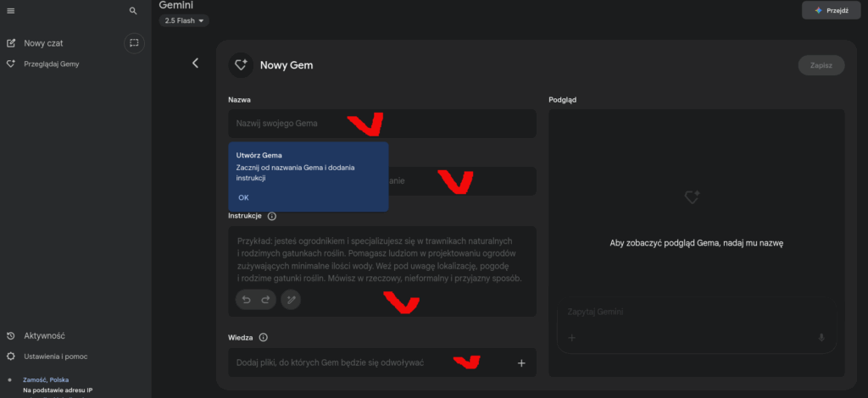868x398 pixels.
Task: Open the hamburger main menu
Action: (x=11, y=11)
